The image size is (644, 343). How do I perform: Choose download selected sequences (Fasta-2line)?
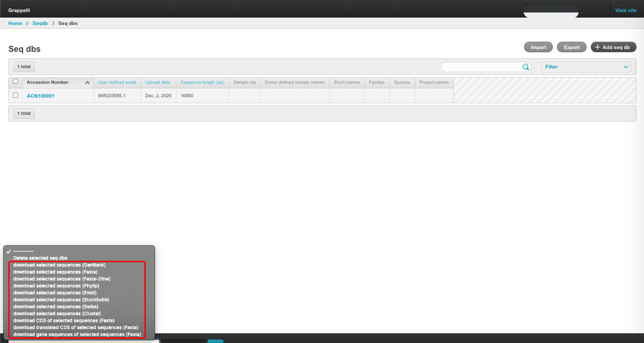tap(79, 279)
